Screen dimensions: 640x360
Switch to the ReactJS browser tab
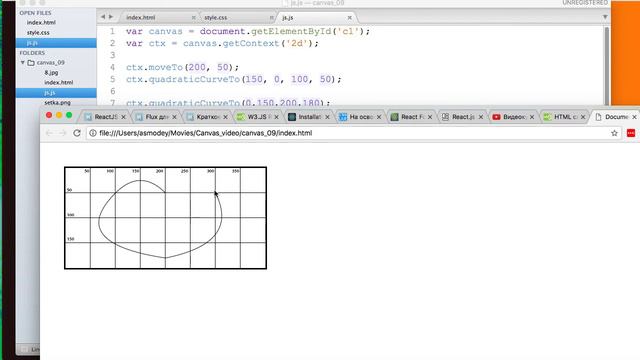[x=104, y=117]
